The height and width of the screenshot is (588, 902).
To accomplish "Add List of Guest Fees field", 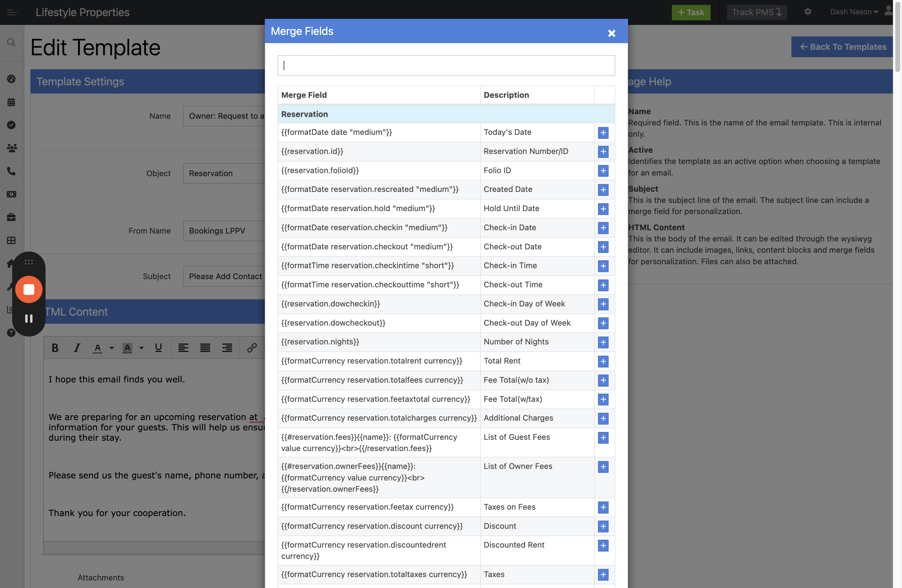I will [x=603, y=437].
